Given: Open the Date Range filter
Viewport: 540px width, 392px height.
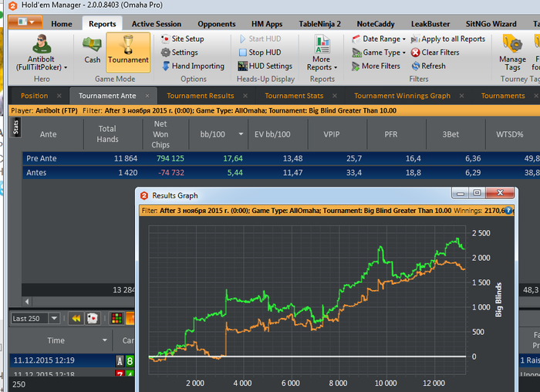Looking at the screenshot, I should click(379, 39).
